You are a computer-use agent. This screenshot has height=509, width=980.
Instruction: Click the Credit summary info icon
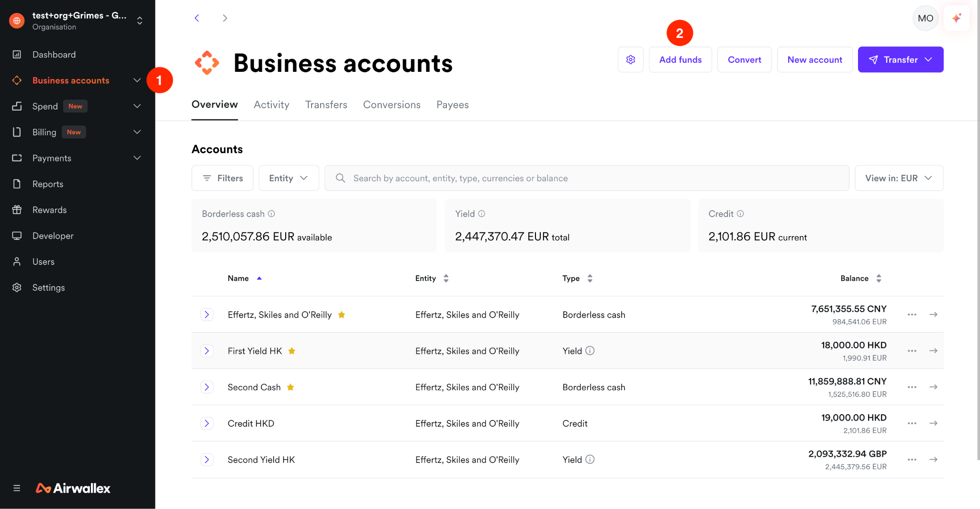pyautogui.click(x=740, y=214)
